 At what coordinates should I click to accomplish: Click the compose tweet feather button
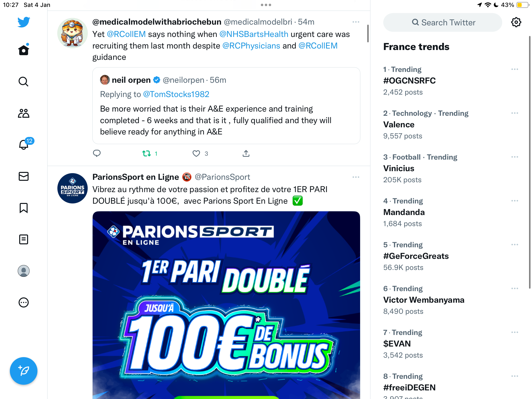point(24,371)
